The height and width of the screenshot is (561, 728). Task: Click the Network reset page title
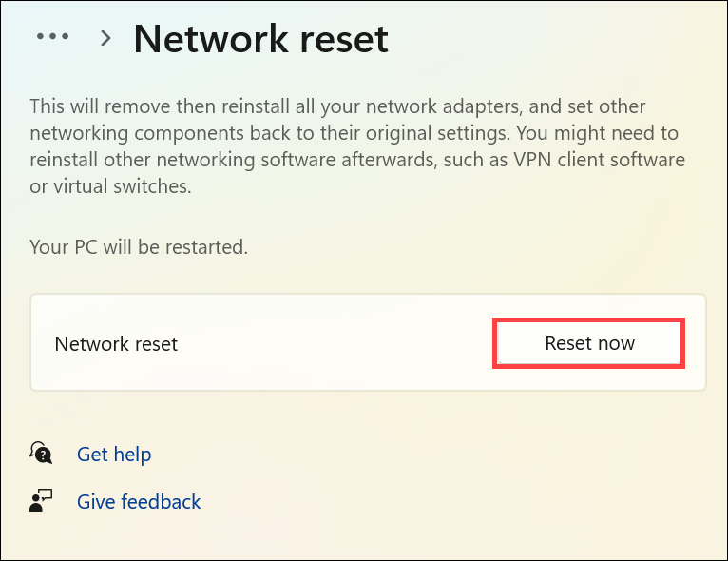(260, 39)
